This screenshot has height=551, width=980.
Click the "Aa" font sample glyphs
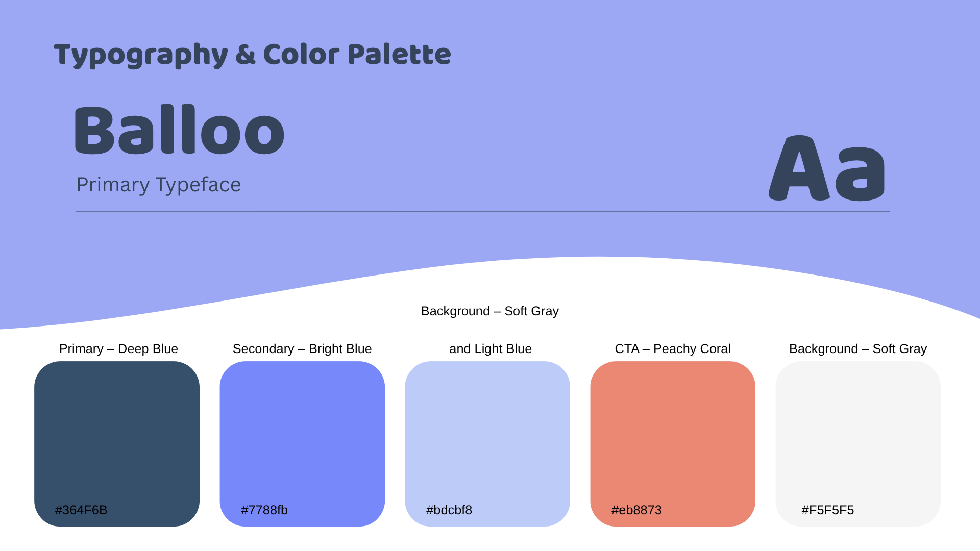point(826,168)
